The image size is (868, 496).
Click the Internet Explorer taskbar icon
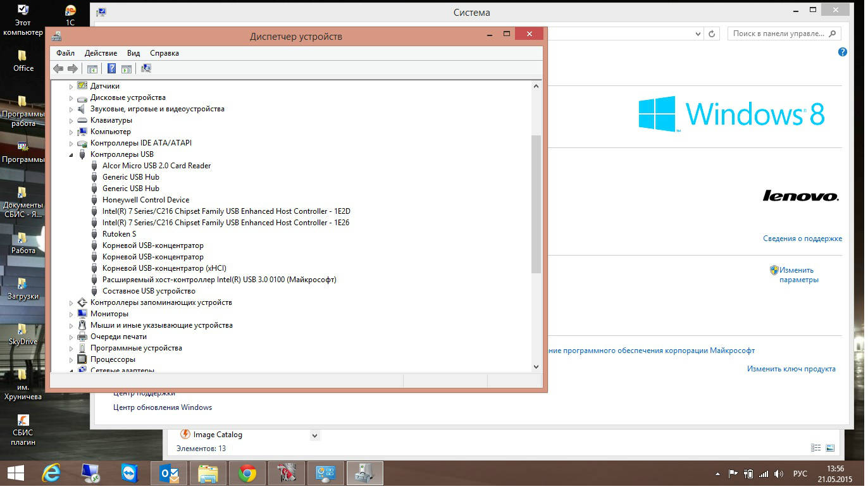coord(51,473)
